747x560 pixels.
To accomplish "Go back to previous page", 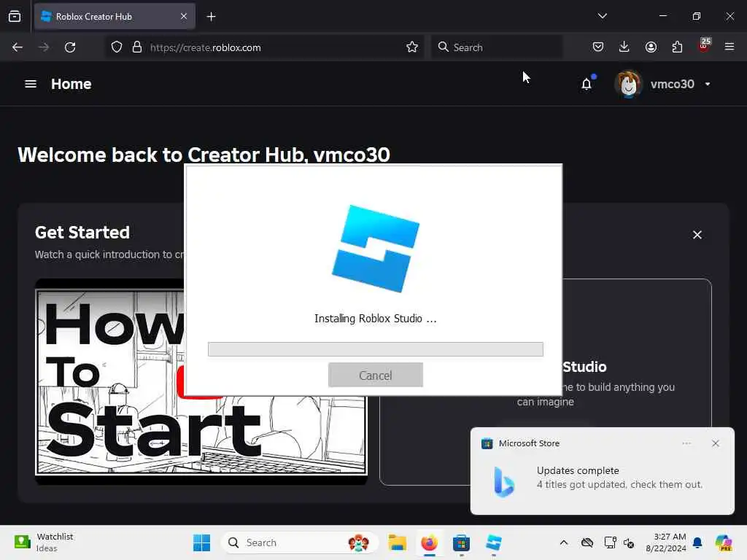I will click(18, 47).
